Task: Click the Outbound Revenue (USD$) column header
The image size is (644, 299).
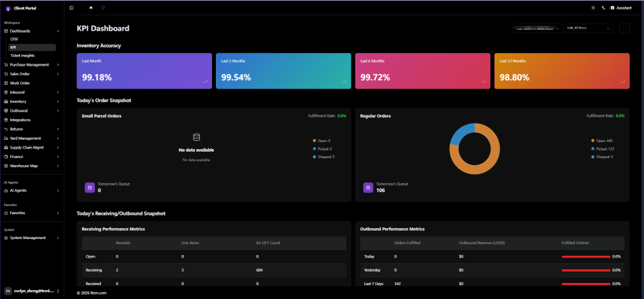Action: pyautogui.click(x=482, y=243)
